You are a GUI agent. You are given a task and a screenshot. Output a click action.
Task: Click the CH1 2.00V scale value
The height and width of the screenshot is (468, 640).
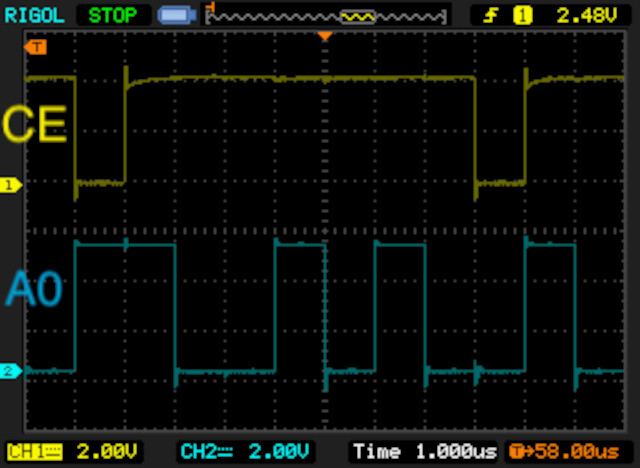click(107, 452)
